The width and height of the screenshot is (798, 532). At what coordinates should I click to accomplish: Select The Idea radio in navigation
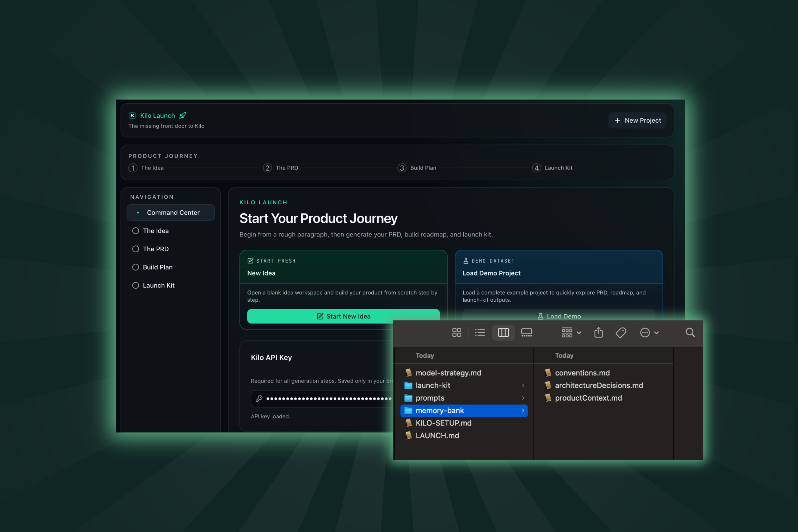tap(136, 231)
